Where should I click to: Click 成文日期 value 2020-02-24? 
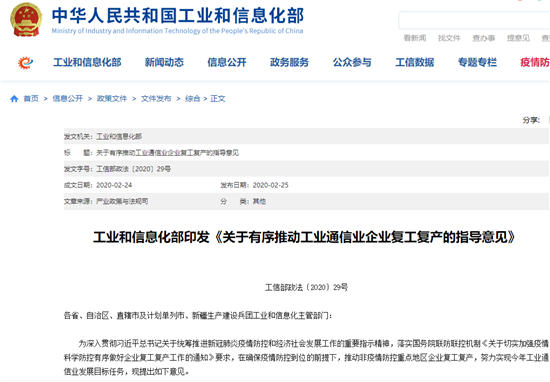pos(114,185)
